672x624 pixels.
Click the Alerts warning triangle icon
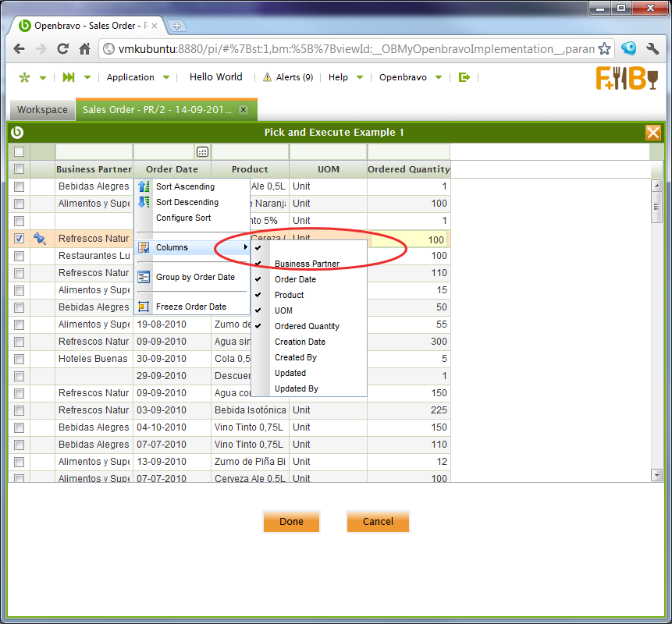(x=267, y=77)
